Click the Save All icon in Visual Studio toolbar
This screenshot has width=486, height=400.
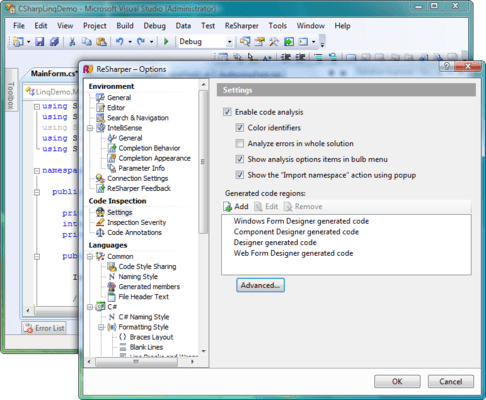54,42
